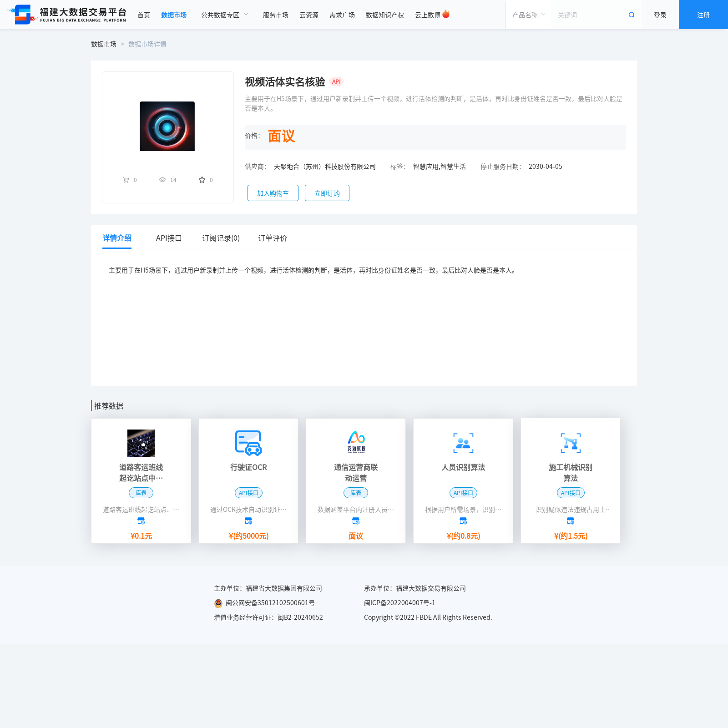Image resolution: width=728 pixels, height=728 pixels.
Task: Open the 通信运营商联动运营 card title
Action: [x=356, y=473]
